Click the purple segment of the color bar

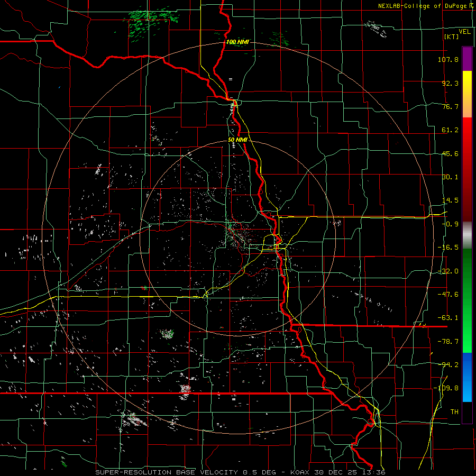(467, 59)
